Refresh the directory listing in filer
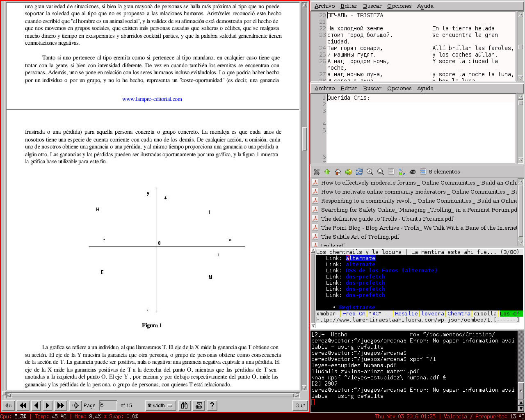 [359, 172]
